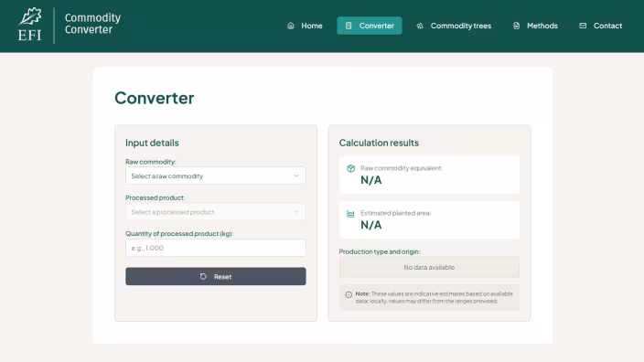Click the 'Raw commodity:' label
Image resolution: width=644 pixels, height=362 pixels.
point(151,162)
